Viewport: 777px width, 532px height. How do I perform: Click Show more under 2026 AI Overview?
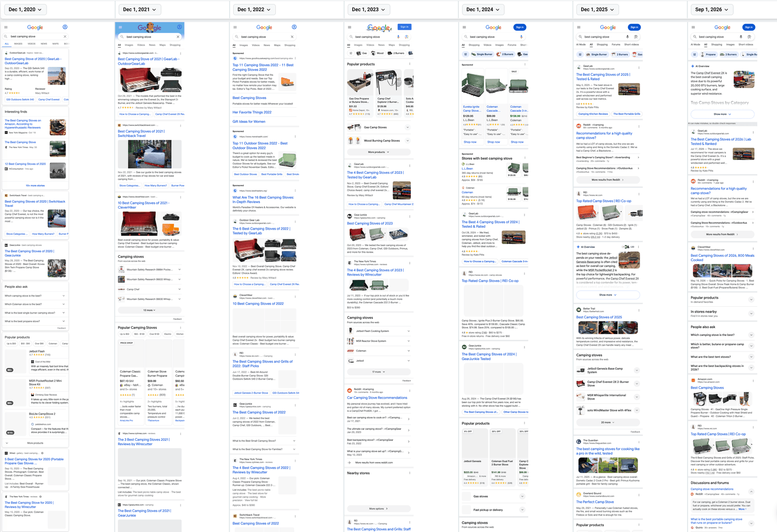tap(723, 114)
